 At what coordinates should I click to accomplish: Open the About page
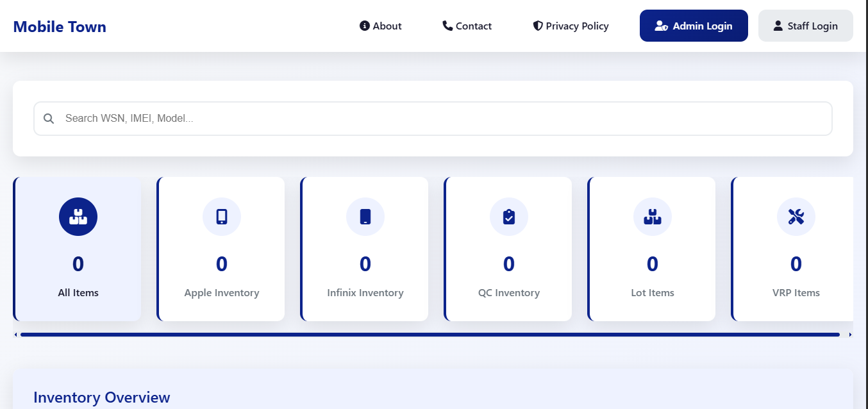point(387,26)
